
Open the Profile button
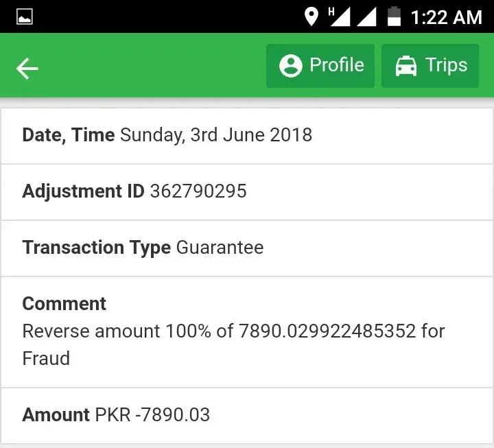320,66
